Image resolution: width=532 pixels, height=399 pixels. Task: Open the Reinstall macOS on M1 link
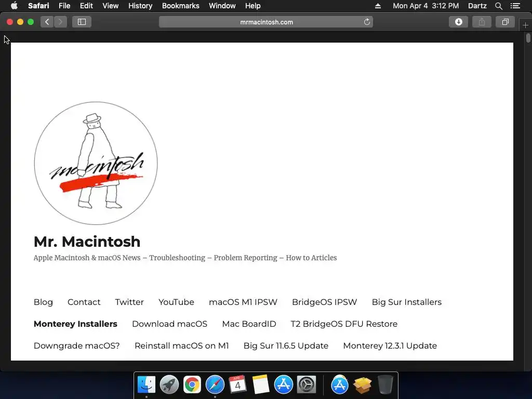point(181,345)
